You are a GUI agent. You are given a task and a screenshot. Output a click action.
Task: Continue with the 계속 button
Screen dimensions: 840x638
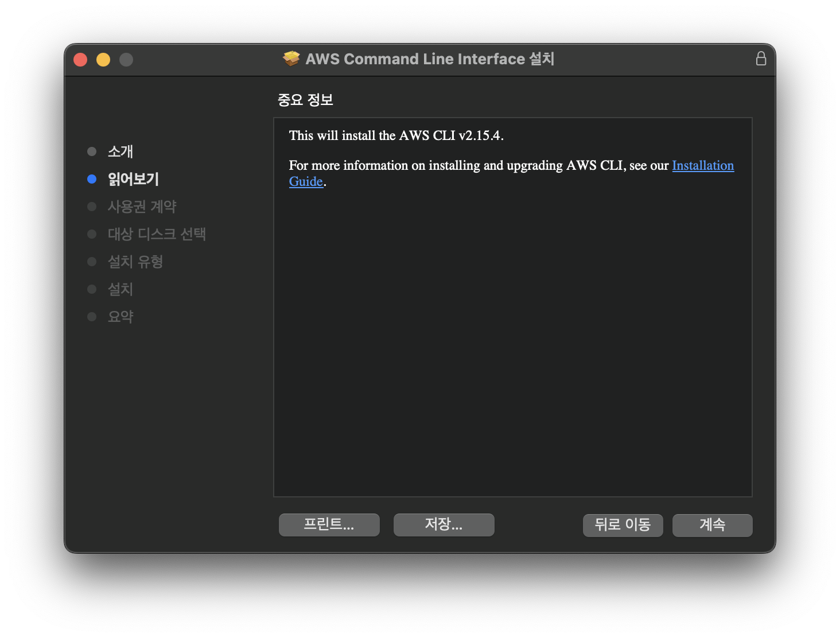(x=713, y=525)
